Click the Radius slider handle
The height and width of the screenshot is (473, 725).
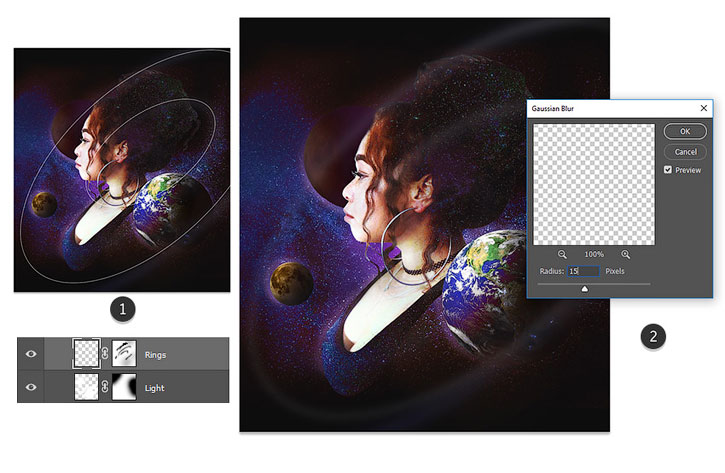click(x=584, y=289)
